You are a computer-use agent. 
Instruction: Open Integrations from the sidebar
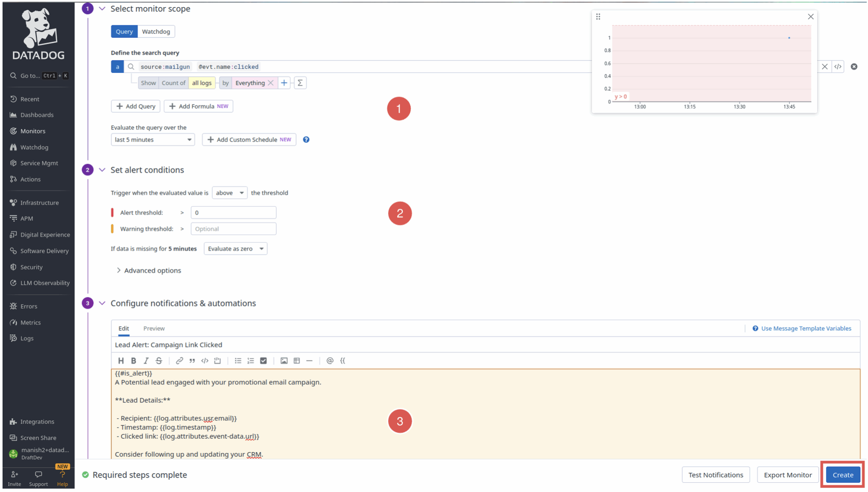point(37,421)
